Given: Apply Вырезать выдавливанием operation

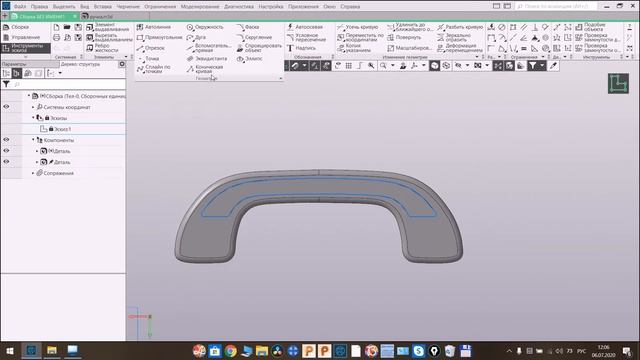Looking at the screenshot, I should pyautogui.click(x=109, y=38).
